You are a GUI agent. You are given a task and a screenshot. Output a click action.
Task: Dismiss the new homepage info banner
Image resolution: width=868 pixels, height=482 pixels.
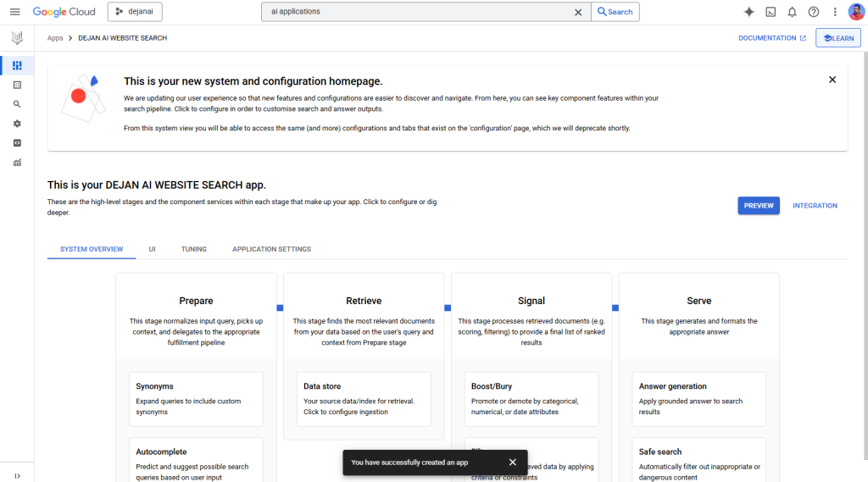832,80
